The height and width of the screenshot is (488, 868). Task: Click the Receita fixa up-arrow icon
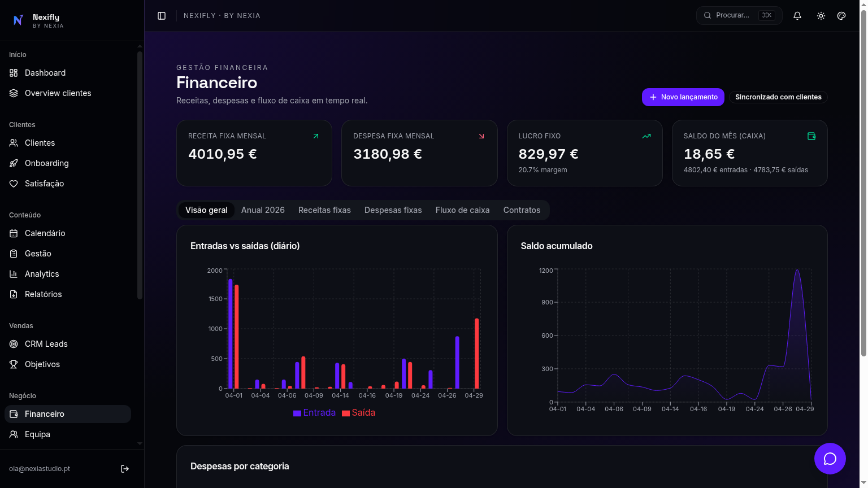pos(316,136)
